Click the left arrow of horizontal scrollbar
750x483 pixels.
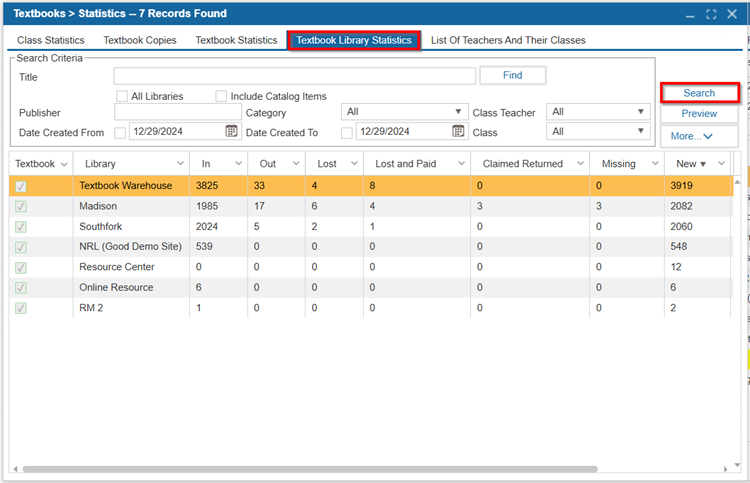15,469
